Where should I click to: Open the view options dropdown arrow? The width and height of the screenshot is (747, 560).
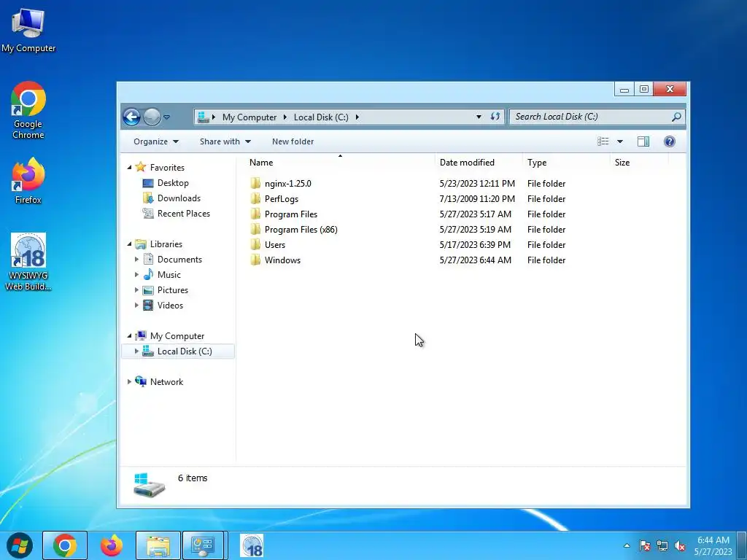point(620,141)
